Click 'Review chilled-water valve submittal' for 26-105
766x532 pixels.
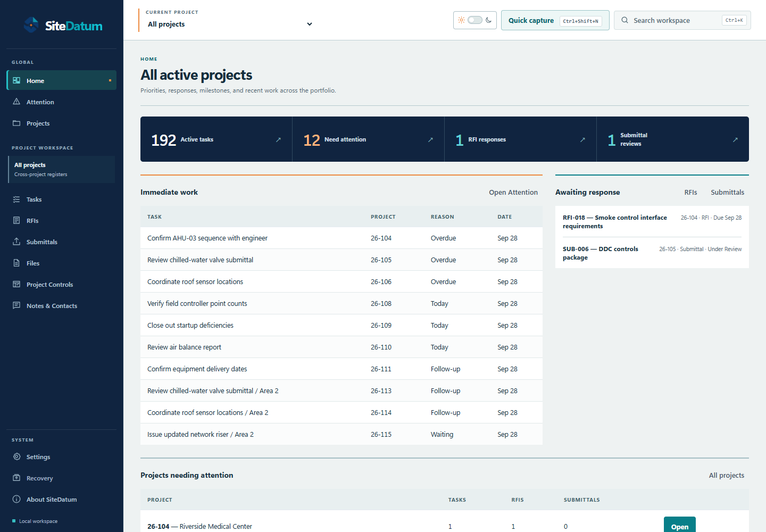pos(200,260)
